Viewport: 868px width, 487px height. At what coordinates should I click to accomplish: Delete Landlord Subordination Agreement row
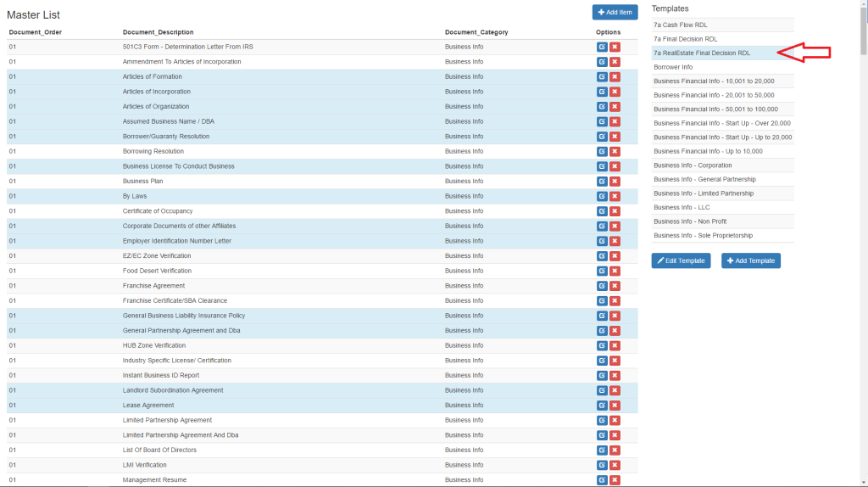coord(615,391)
